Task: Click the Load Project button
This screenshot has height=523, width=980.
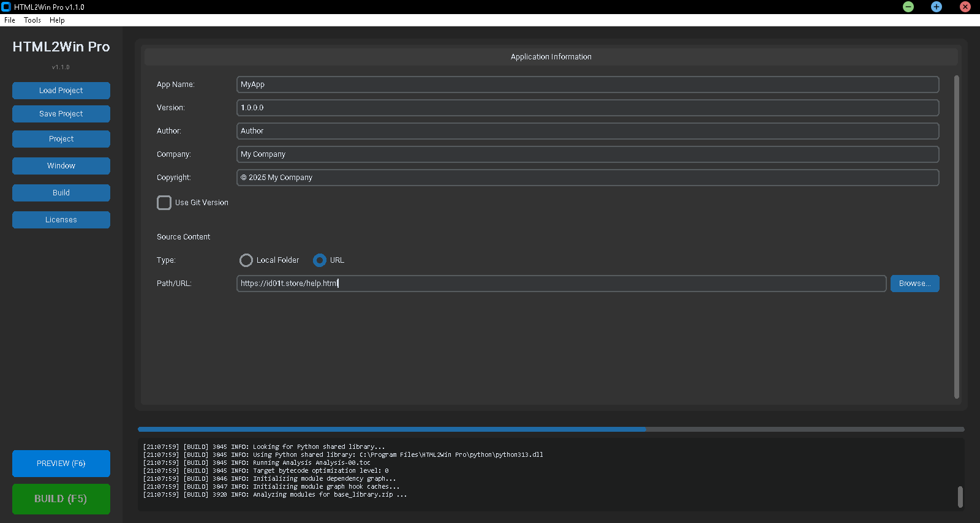Action: point(61,91)
